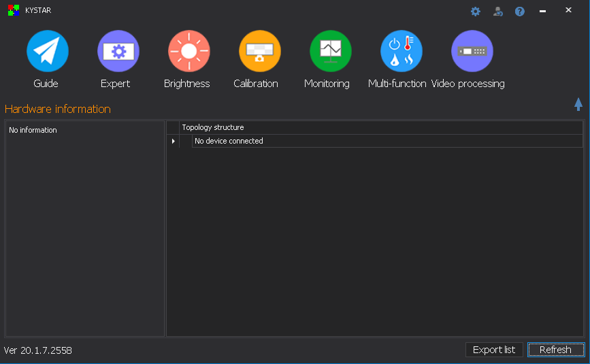
Task: Click the KYSTAR logo in title bar
Action: 13,10
